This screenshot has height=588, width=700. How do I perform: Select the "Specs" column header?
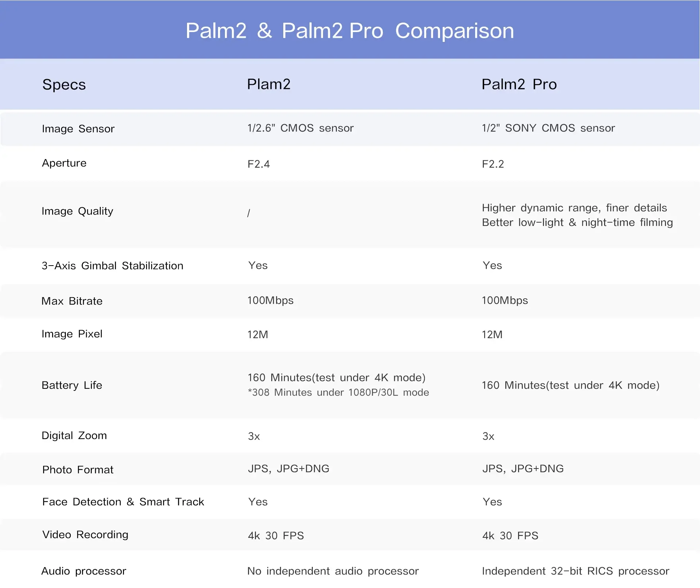64,85
